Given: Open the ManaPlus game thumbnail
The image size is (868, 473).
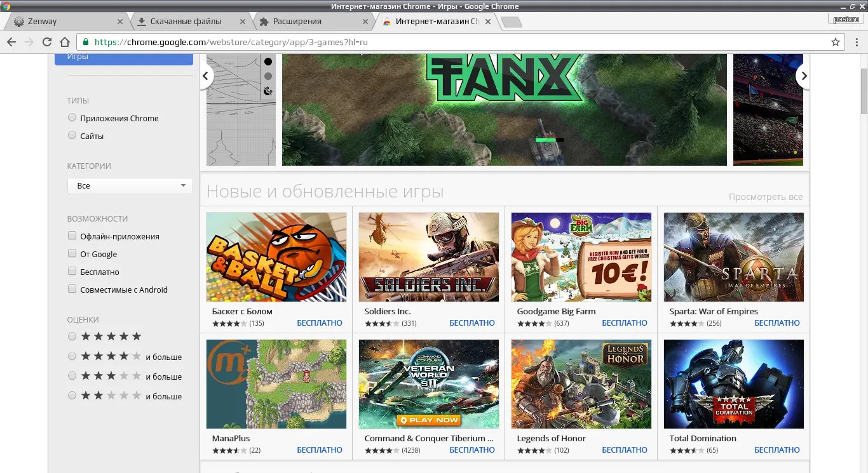Looking at the screenshot, I should tap(276, 384).
